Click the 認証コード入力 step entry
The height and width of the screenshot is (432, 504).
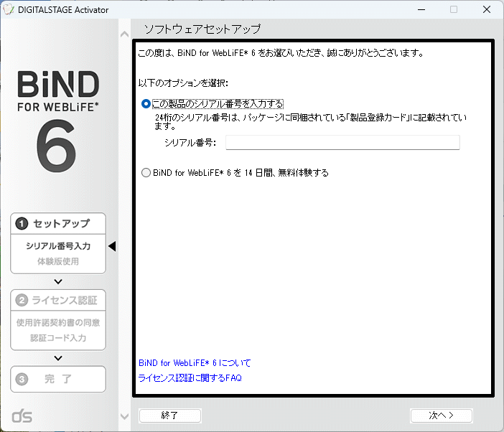pos(58,338)
